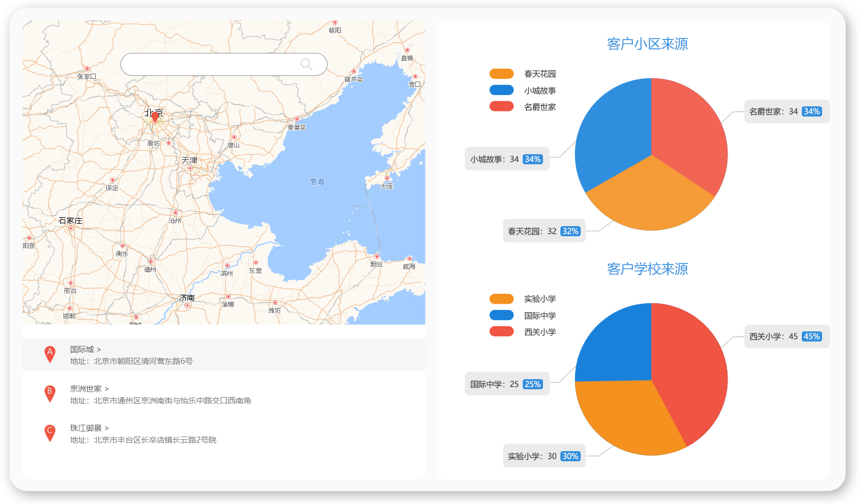Click the 大连 city marker on map
Screen dimensions: 862x504
click(387, 179)
